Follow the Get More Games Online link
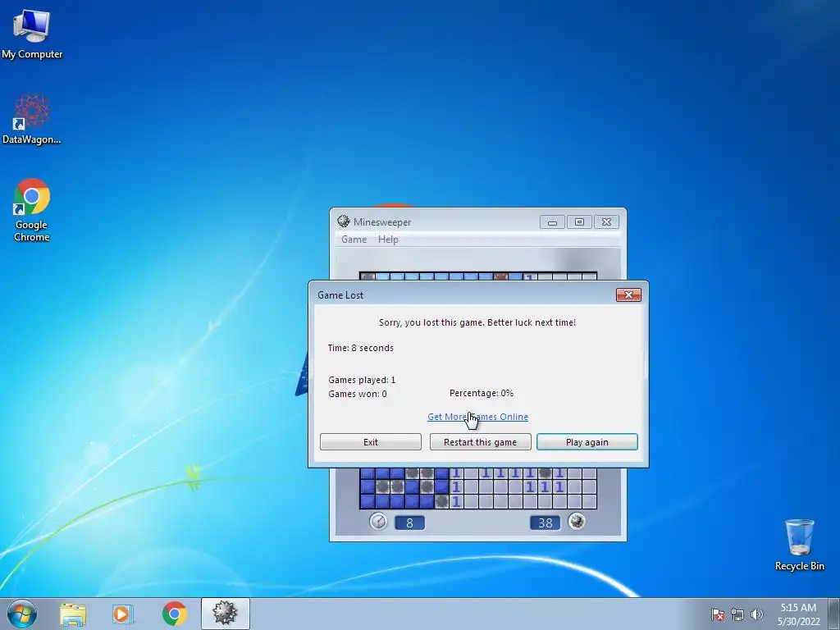Screen dimensions: 840x630 pyautogui.click(x=478, y=417)
